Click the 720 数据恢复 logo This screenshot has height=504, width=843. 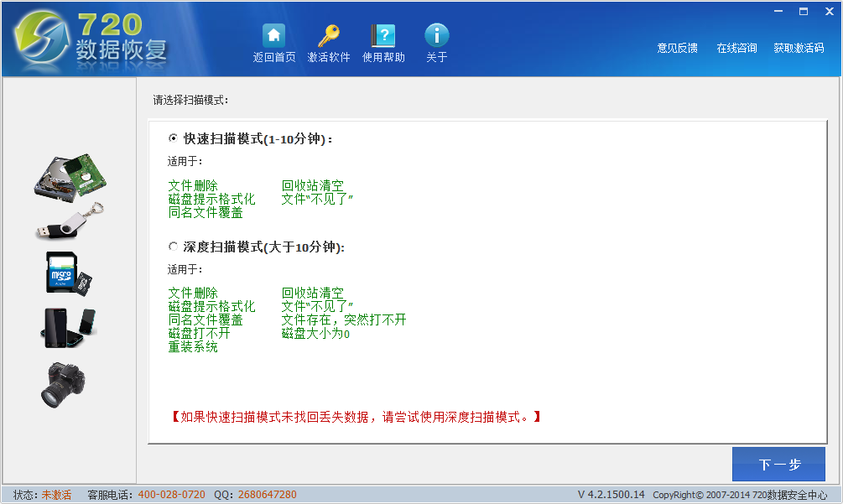point(91,42)
